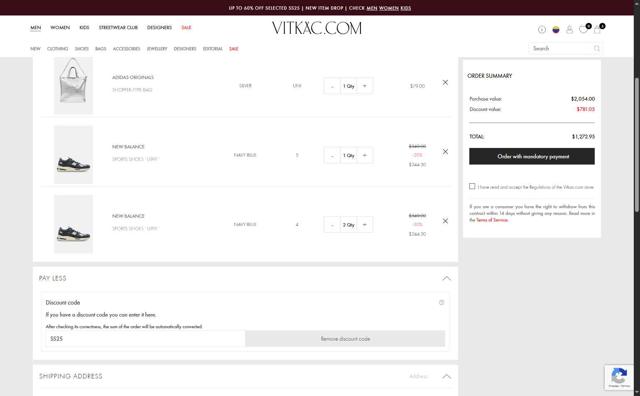Open the Terms of Service link

click(x=492, y=220)
